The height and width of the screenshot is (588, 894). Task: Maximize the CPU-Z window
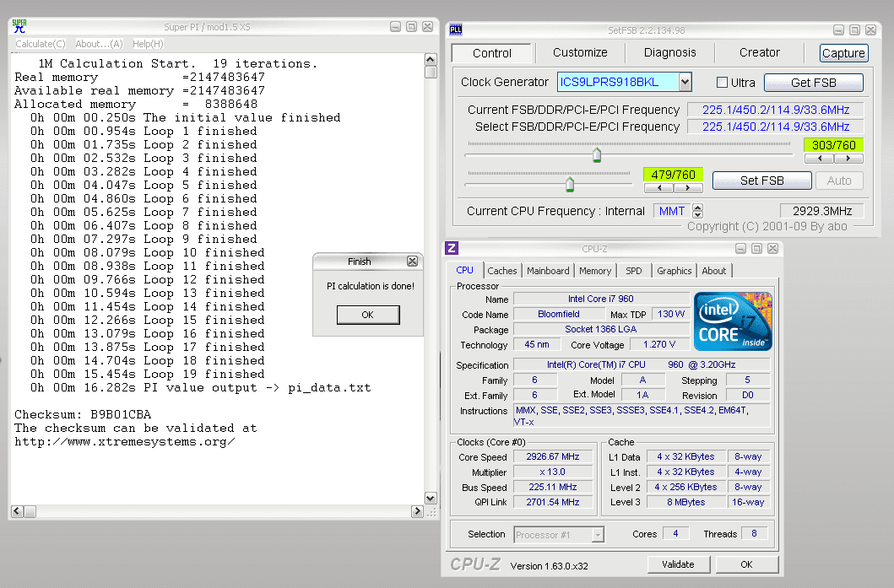coord(756,248)
